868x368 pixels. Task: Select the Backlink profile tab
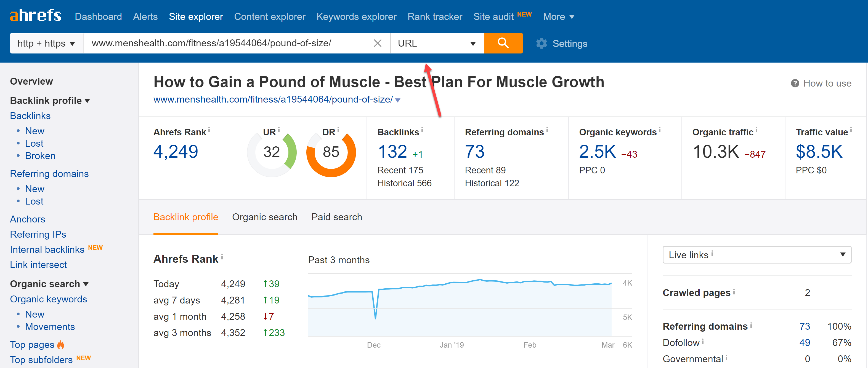coord(186,217)
